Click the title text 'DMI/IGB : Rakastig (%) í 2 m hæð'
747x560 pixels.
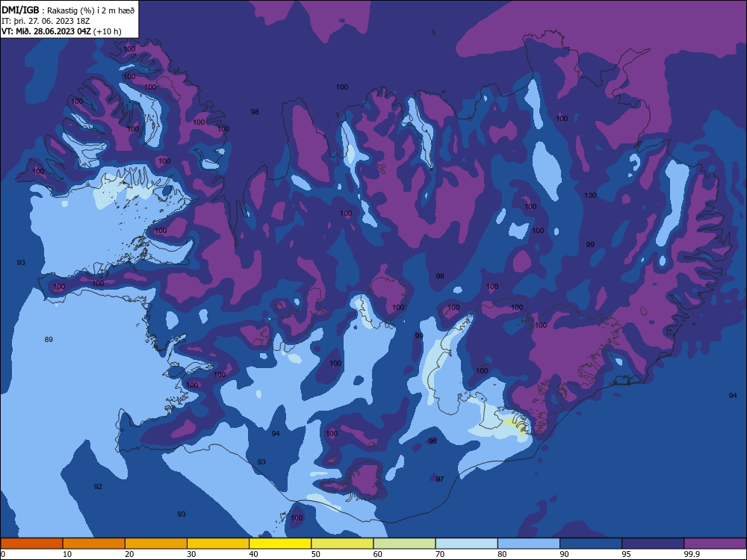(x=69, y=10)
